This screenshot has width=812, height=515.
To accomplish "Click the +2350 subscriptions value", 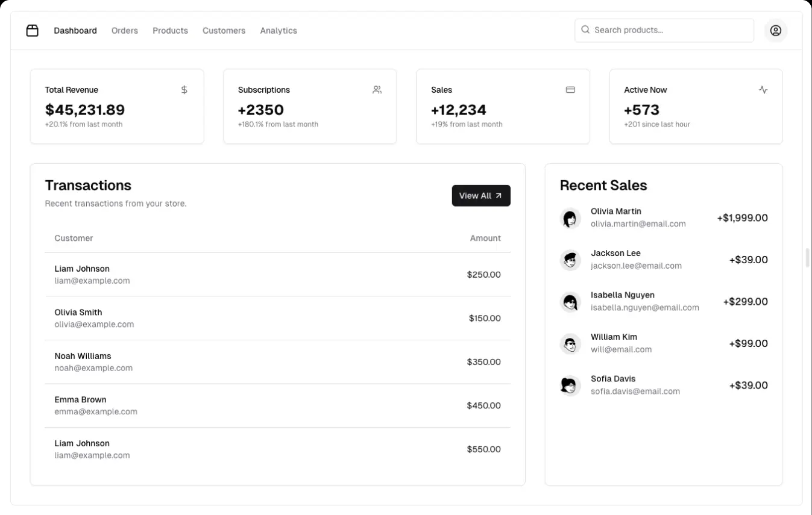I will click(x=261, y=110).
